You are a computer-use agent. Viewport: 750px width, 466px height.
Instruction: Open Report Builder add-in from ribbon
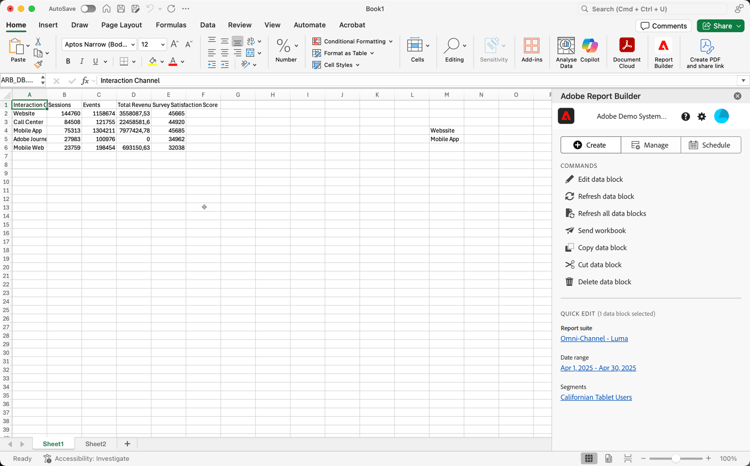[x=663, y=53]
